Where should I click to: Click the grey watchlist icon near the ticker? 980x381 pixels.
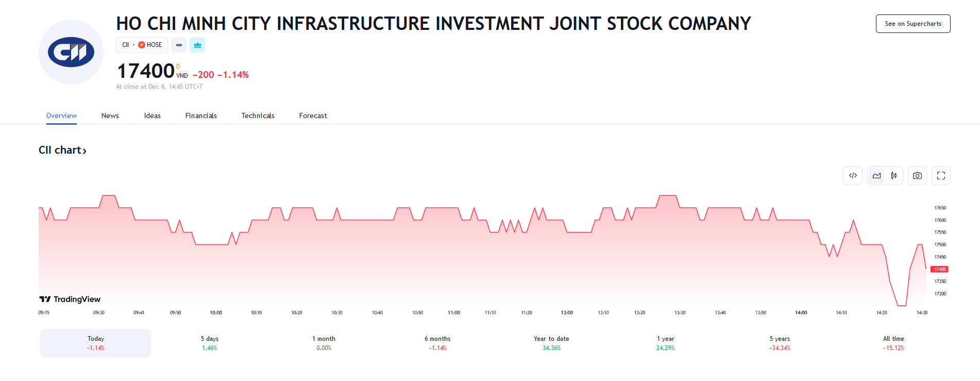coord(179,45)
